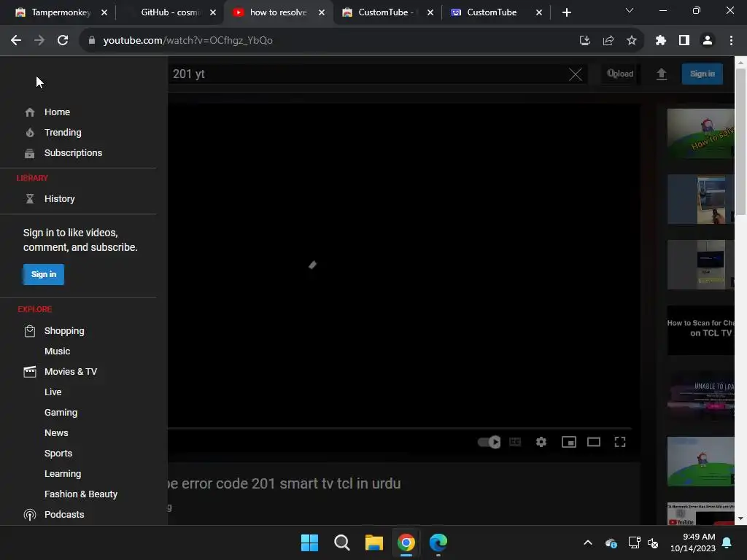Go forward in browser history
The image size is (747, 560).
click(x=39, y=41)
